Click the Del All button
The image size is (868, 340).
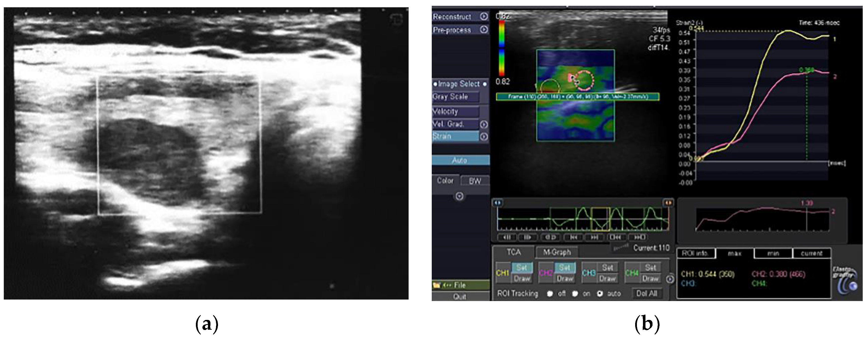pos(647,294)
